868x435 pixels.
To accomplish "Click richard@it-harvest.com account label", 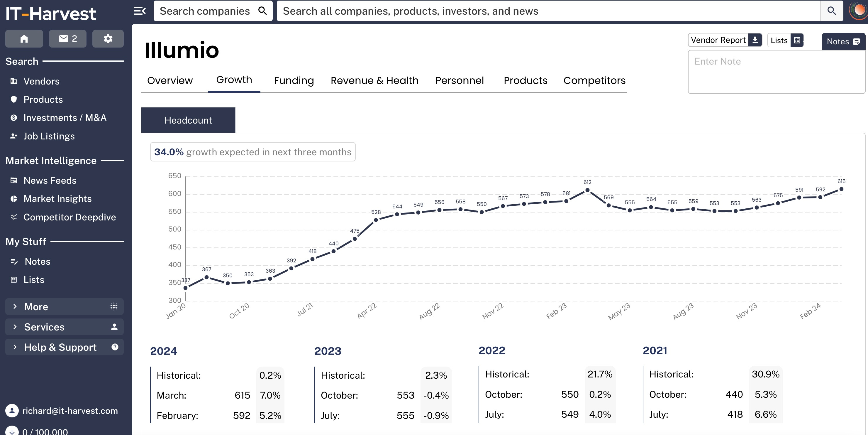I will click(70, 411).
